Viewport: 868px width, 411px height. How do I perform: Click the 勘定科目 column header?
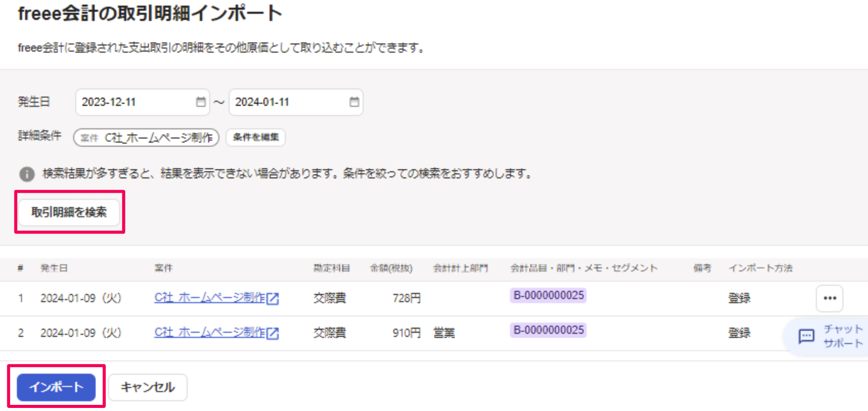point(332,268)
